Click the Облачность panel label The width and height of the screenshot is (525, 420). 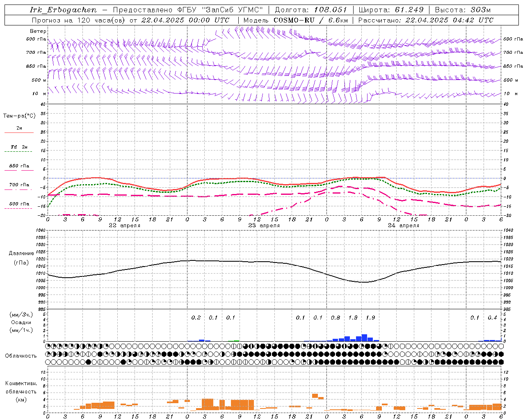[21, 356]
